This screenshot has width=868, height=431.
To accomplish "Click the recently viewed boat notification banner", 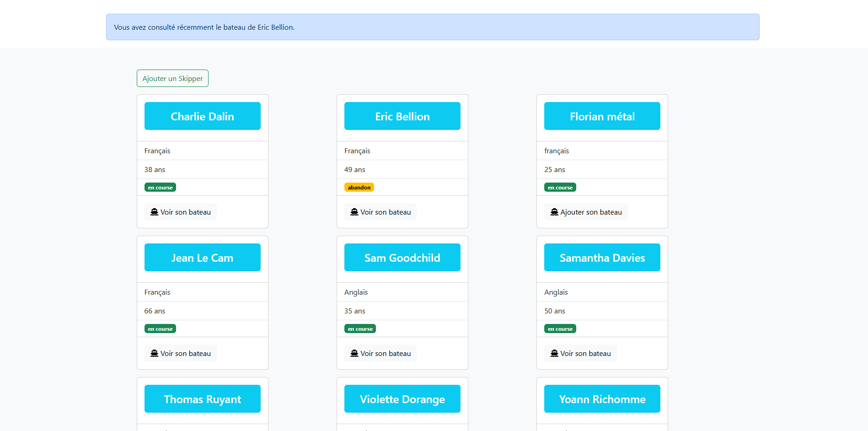I will [433, 27].
